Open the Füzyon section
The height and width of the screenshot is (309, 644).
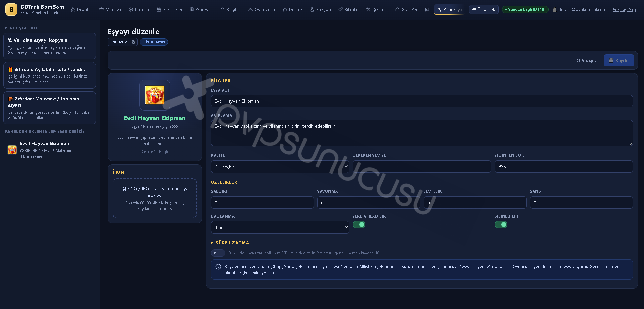pos(320,9)
